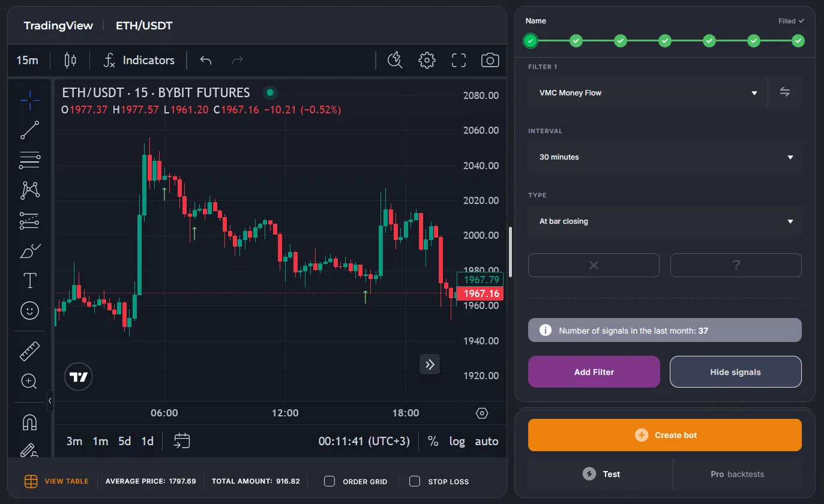
Task: Open the candlestick chart style selector
Action: point(70,60)
